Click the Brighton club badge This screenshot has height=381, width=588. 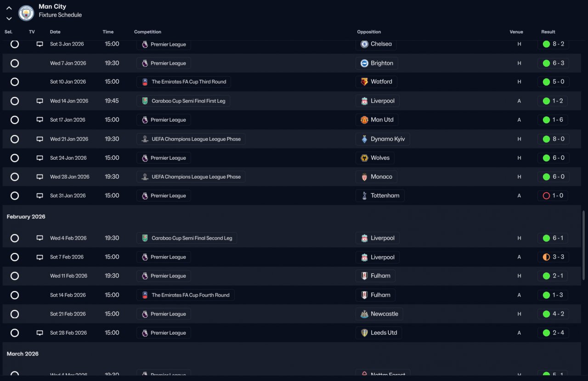364,63
